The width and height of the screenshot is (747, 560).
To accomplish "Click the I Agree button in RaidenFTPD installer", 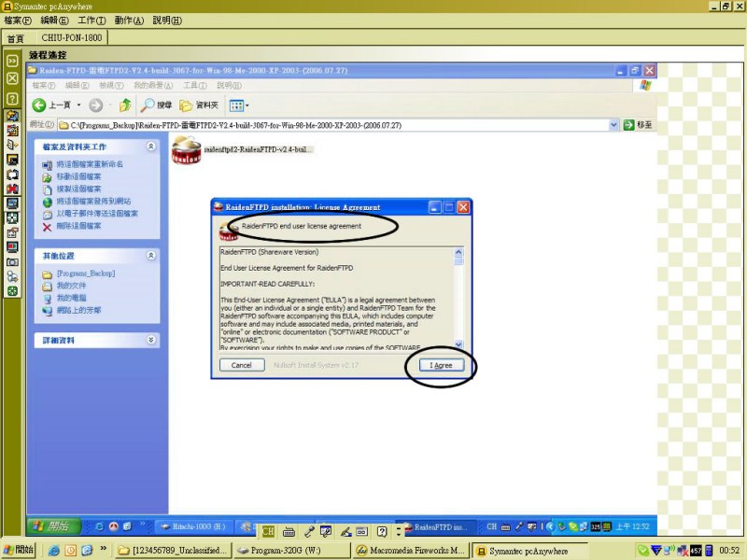I will (441, 365).
